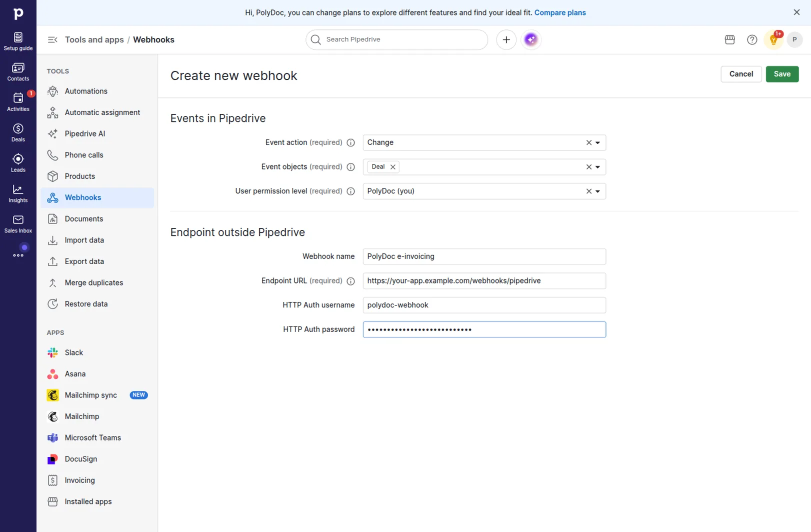Open Pipedrive AI tool
The image size is (811, 532).
tap(97, 133)
